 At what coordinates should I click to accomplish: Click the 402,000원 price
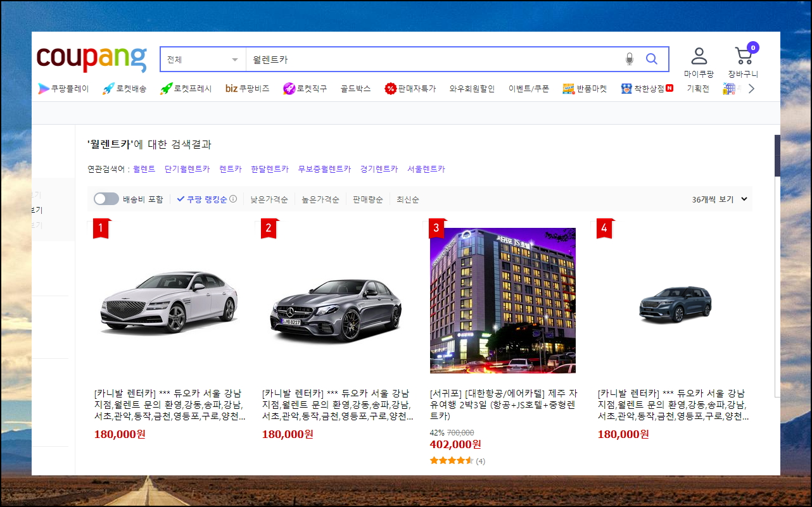tap(455, 444)
